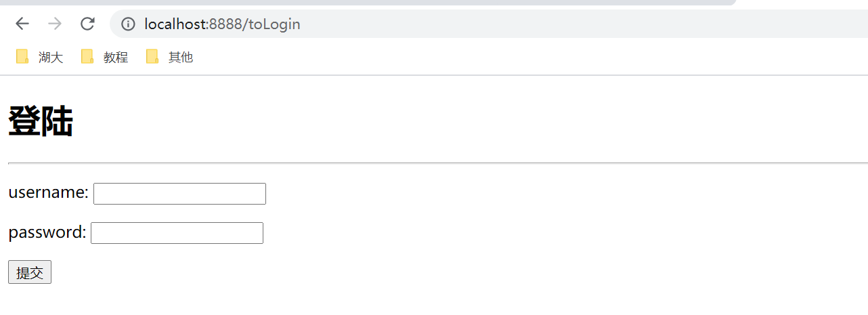Click the browser back arrow

[x=22, y=24]
